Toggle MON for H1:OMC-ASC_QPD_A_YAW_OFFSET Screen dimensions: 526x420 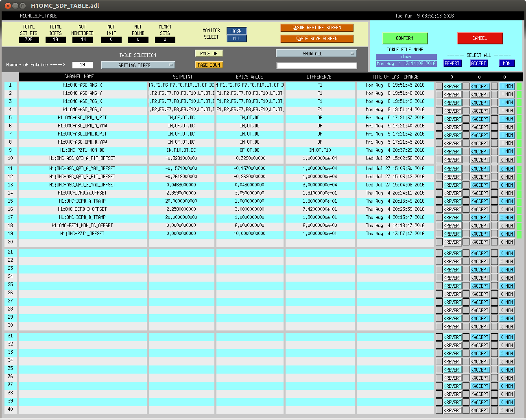tap(507, 168)
